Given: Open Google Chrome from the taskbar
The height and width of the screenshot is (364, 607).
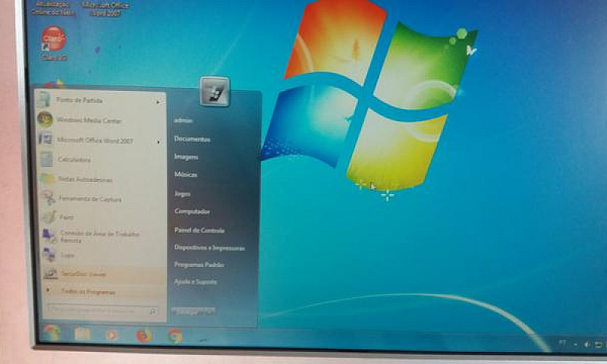Looking at the screenshot, I should click(x=175, y=334).
